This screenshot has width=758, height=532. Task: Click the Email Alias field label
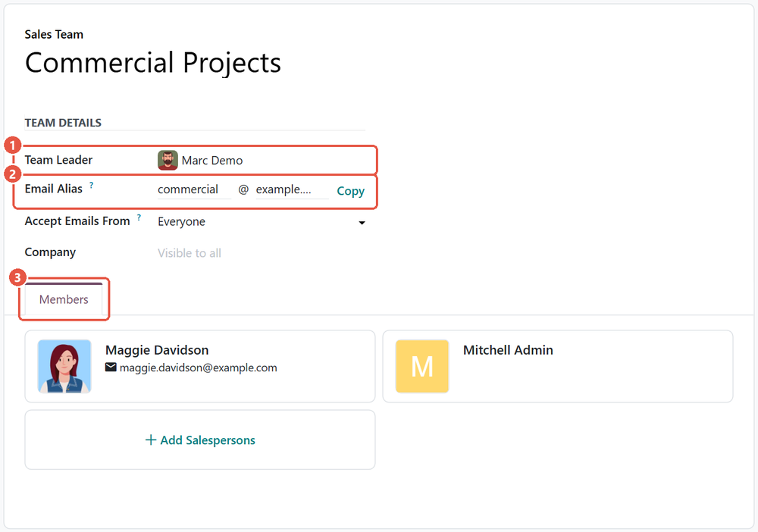54,189
